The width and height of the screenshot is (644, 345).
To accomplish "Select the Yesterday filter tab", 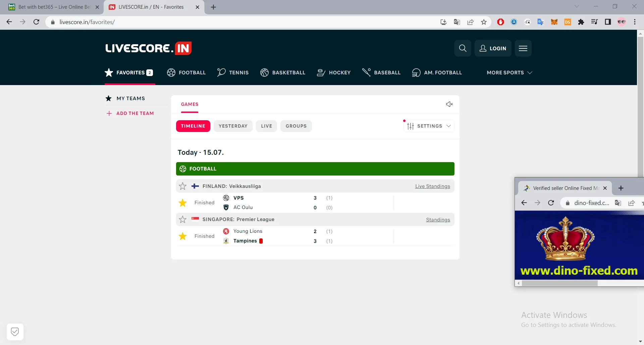I will coord(233,126).
